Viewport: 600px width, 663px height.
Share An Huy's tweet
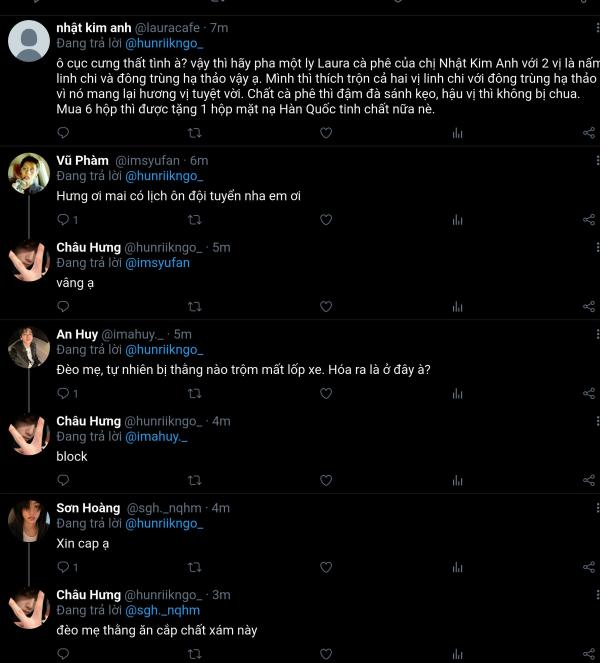589,393
